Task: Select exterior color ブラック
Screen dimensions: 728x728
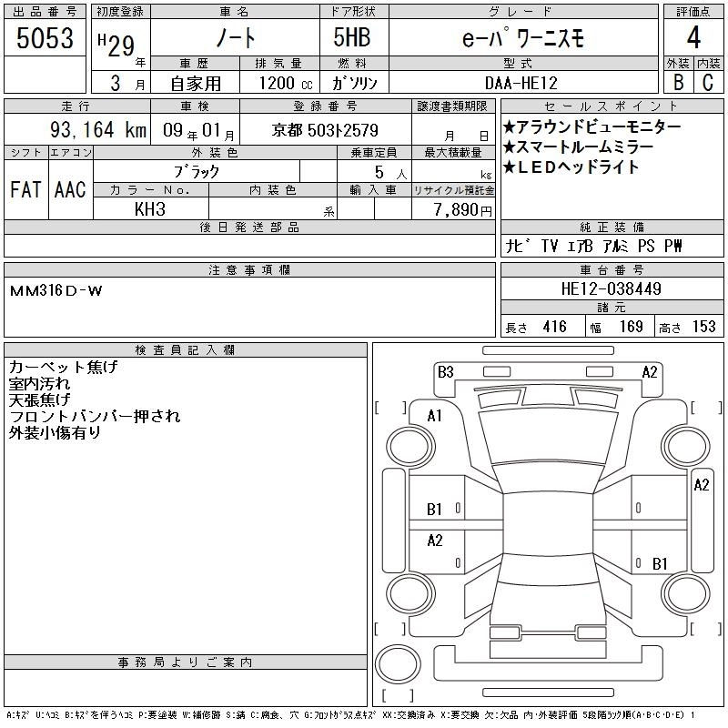Action: click(x=197, y=172)
